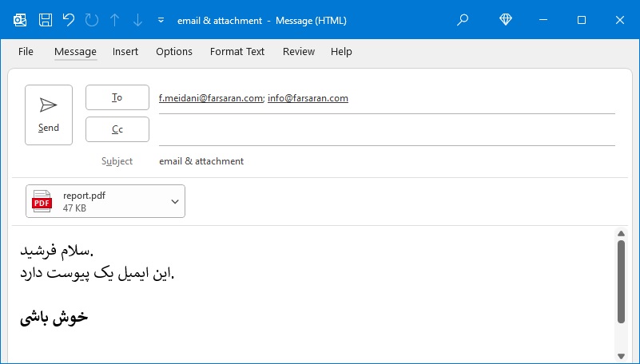Screen dimensions: 640x364
Task: Save the message with the floppy disk icon
Action: 46,20
